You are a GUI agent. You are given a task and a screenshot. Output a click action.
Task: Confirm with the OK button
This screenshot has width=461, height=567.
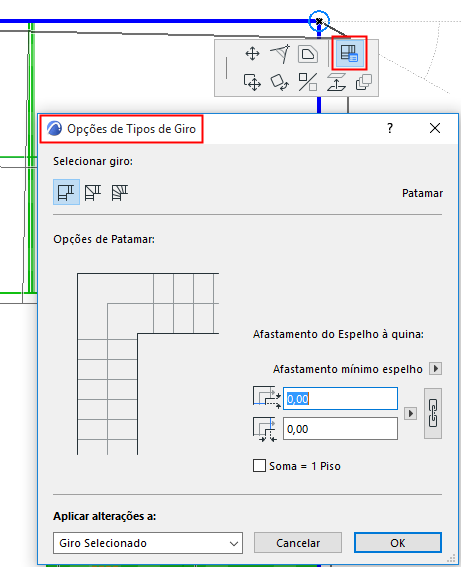pyautogui.click(x=398, y=543)
